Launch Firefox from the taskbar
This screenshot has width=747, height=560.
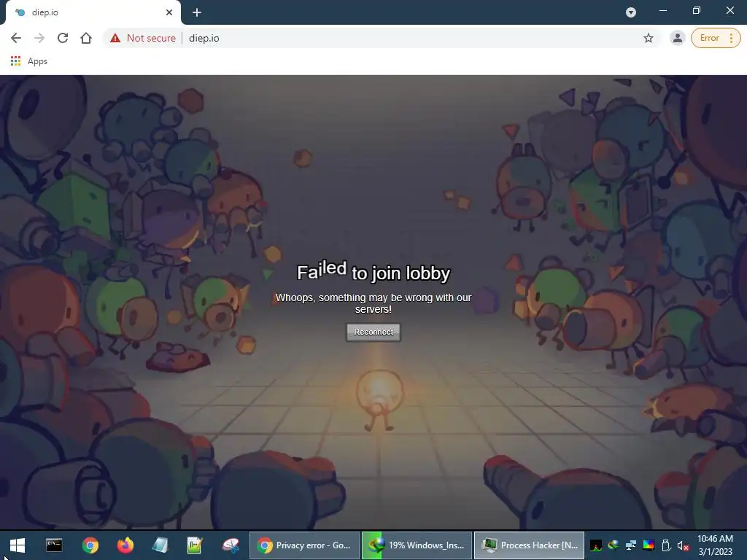(125, 545)
